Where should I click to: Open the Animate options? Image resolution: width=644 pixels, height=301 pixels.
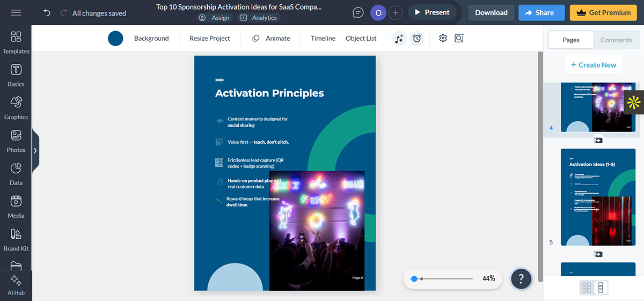[271, 38]
